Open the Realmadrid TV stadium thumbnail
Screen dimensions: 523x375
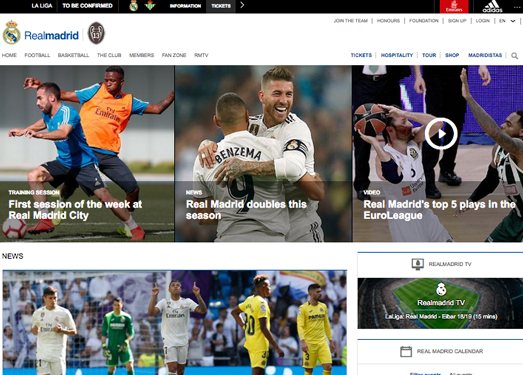tap(440, 303)
